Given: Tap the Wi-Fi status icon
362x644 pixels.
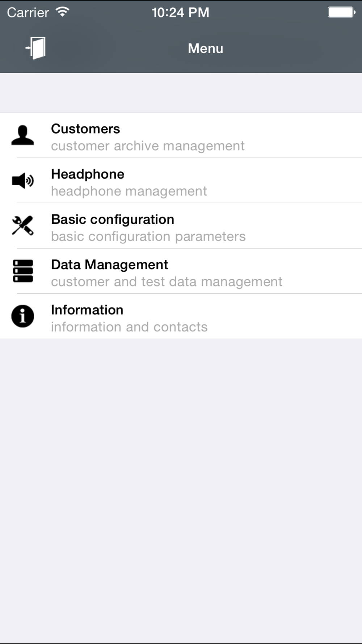Looking at the screenshot, I should tap(62, 12).
